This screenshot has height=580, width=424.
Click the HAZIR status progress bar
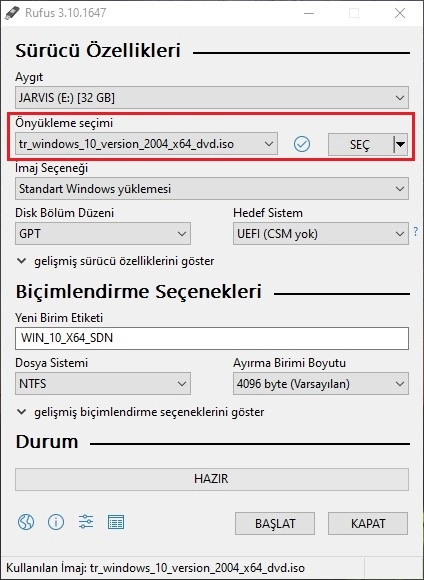212,479
